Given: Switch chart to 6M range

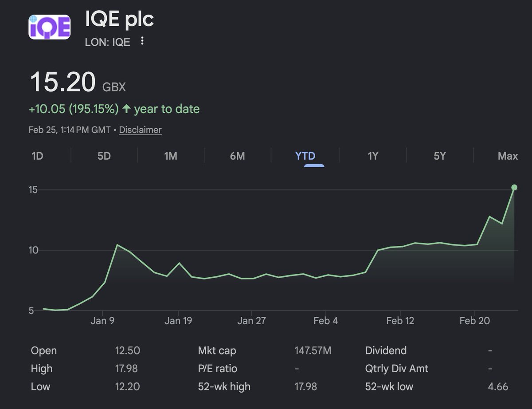Looking at the screenshot, I should (237, 156).
